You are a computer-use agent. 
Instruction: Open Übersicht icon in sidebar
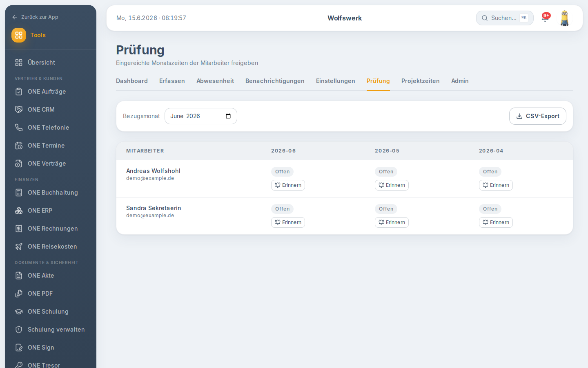coord(19,63)
